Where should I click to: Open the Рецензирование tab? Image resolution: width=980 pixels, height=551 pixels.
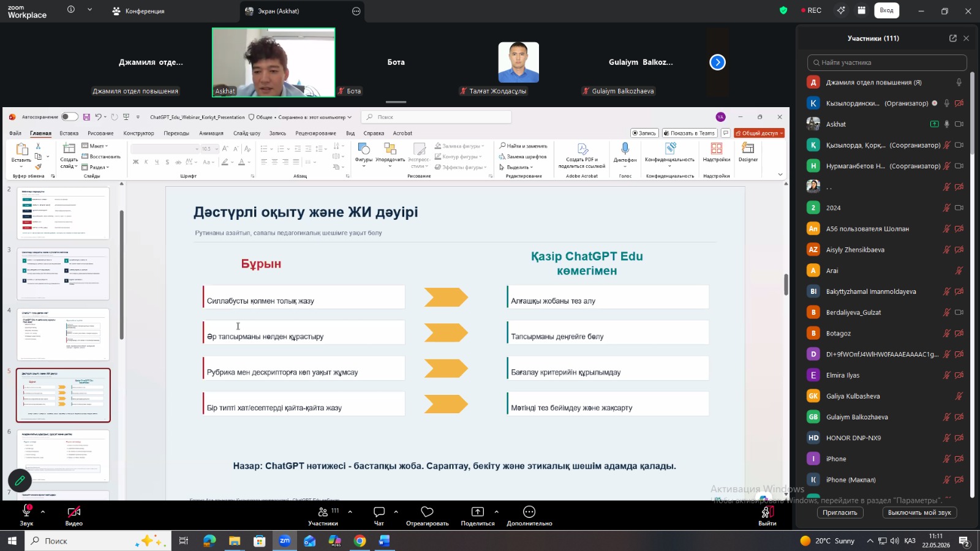pyautogui.click(x=315, y=133)
